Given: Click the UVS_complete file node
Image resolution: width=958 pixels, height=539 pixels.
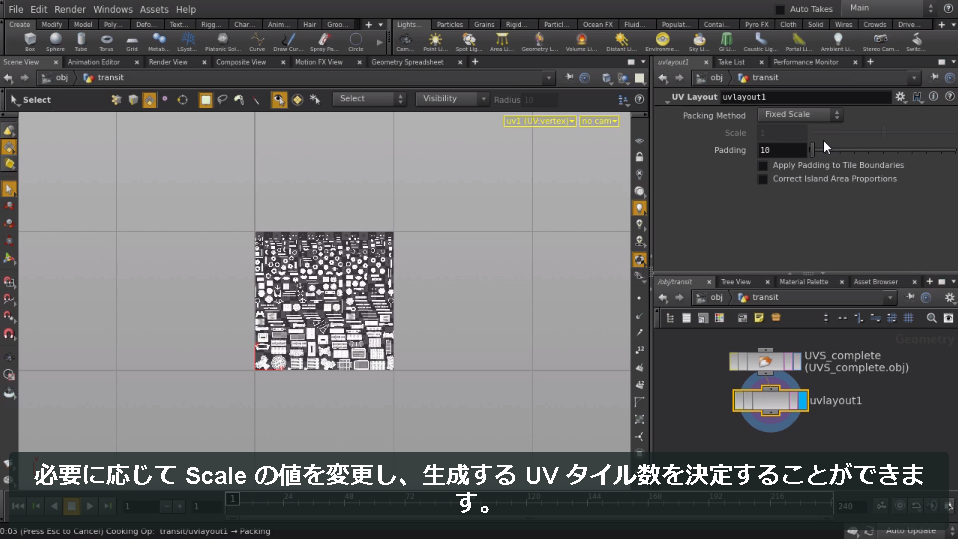Looking at the screenshot, I should pyautogui.click(x=765, y=361).
